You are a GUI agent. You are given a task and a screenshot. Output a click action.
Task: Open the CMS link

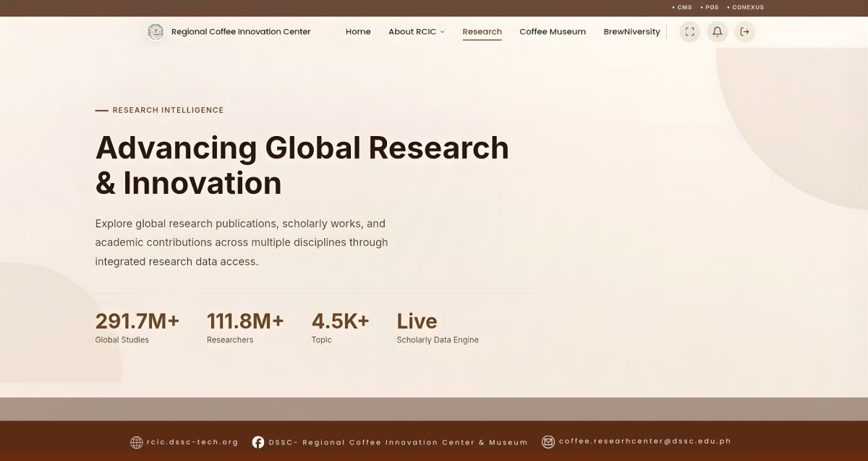(x=684, y=7)
